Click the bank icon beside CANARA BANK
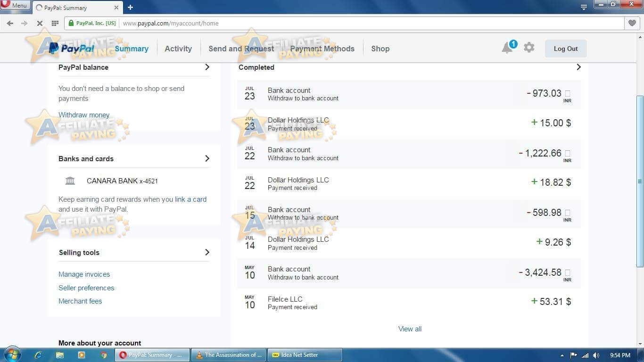Viewport: 644px width, 362px height. point(70,181)
